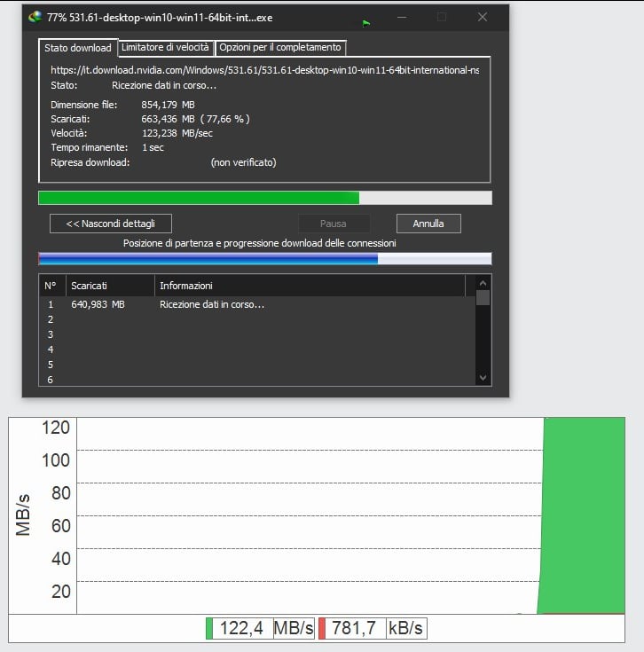Select connection row 1 with 640,983 MB
The image size is (644, 652).
pos(257,304)
